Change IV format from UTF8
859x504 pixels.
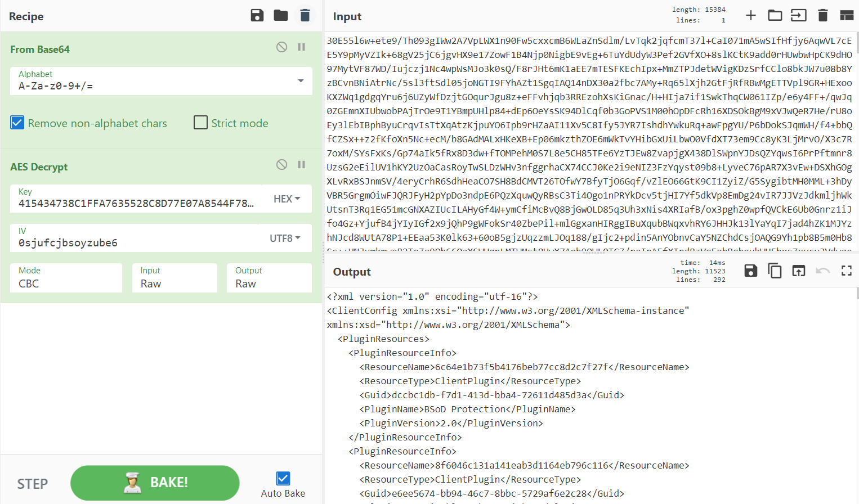click(x=285, y=238)
